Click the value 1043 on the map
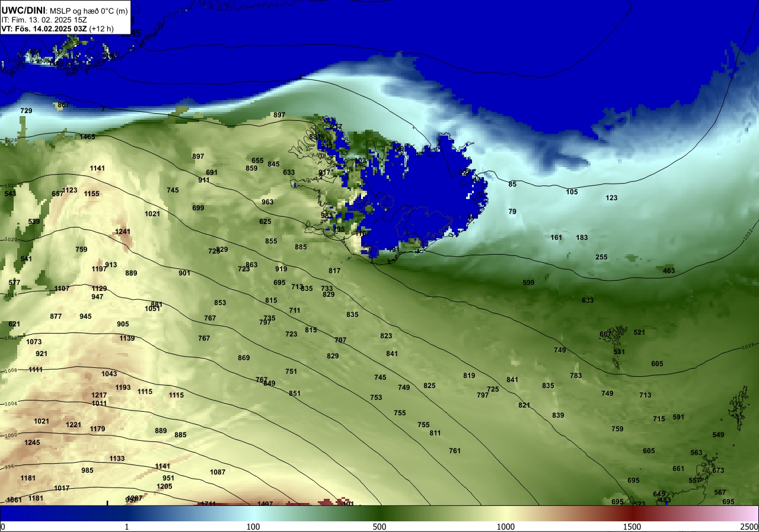The image size is (759, 532). pyautogui.click(x=109, y=374)
